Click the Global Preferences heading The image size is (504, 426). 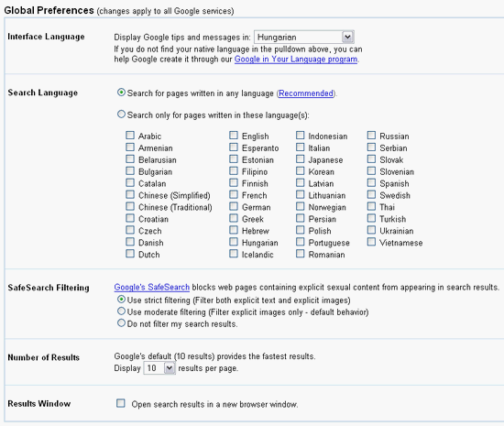coord(49,10)
